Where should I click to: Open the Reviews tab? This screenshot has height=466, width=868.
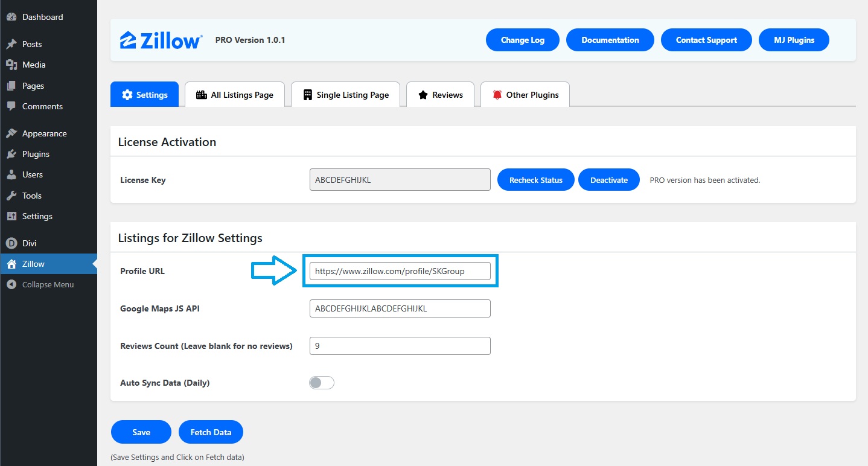coord(440,94)
